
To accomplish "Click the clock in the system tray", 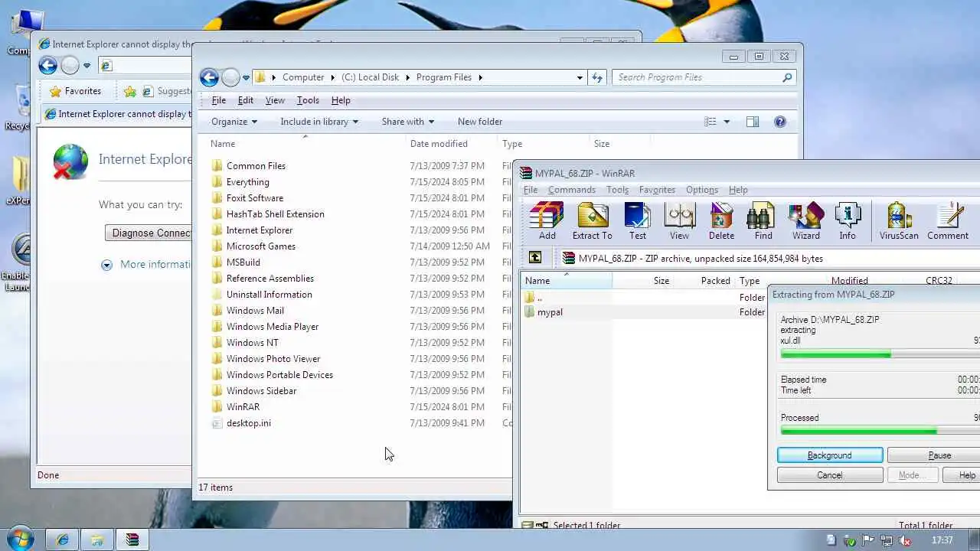I will tap(942, 540).
